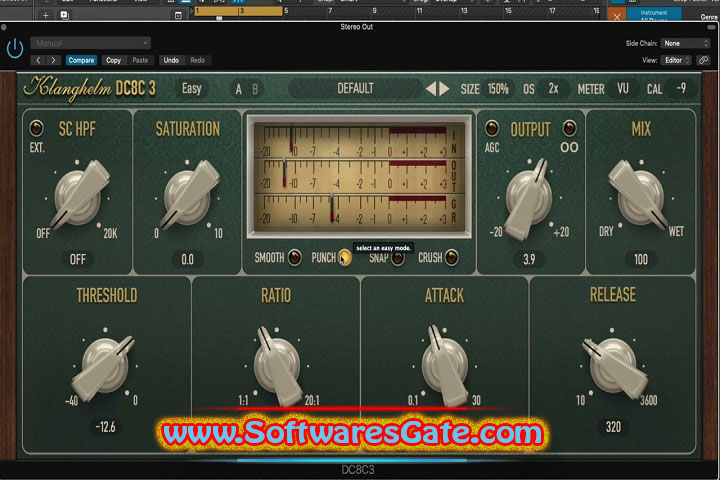The height and width of the screenshot is (480, 720).
Task: Click the Compare button
Action: pyautogui.click(x=81, y=60)
